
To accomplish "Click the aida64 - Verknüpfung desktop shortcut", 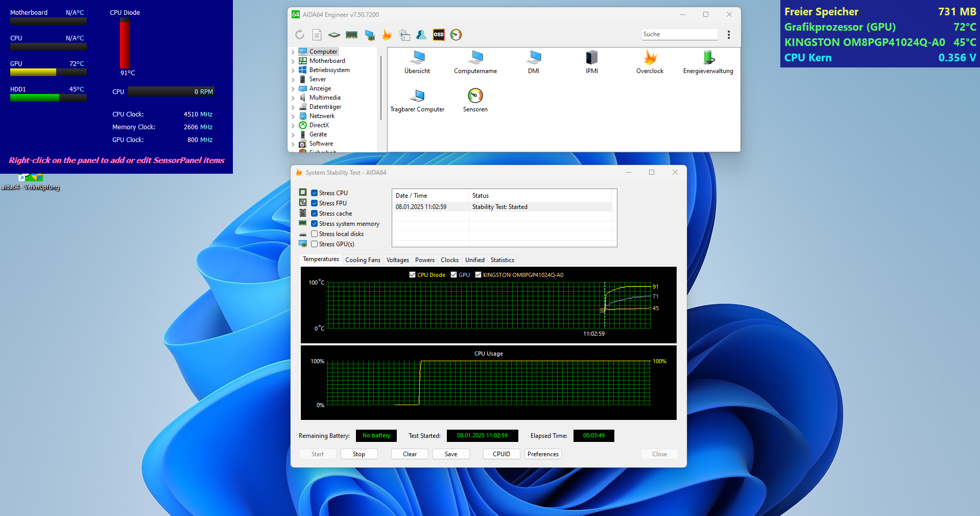I will 31,182.
